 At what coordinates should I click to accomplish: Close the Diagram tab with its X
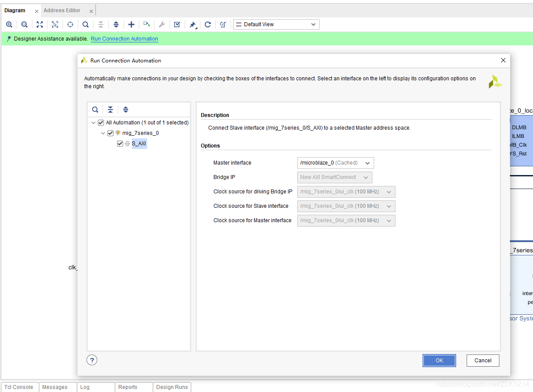pos(36,11)
